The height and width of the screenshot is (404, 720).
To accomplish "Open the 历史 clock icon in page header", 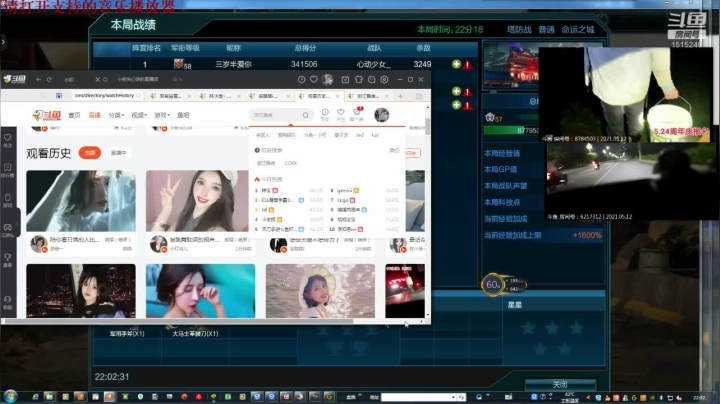I will click(325, 114).
